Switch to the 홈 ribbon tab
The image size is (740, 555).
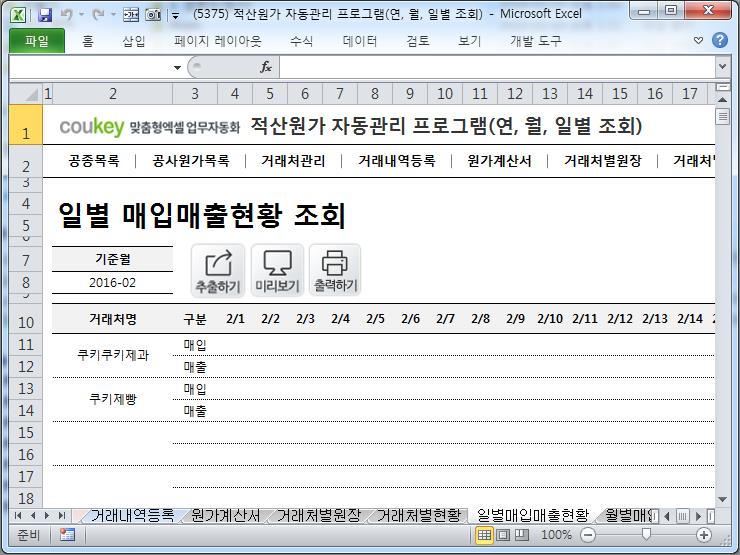click(88, 41)
